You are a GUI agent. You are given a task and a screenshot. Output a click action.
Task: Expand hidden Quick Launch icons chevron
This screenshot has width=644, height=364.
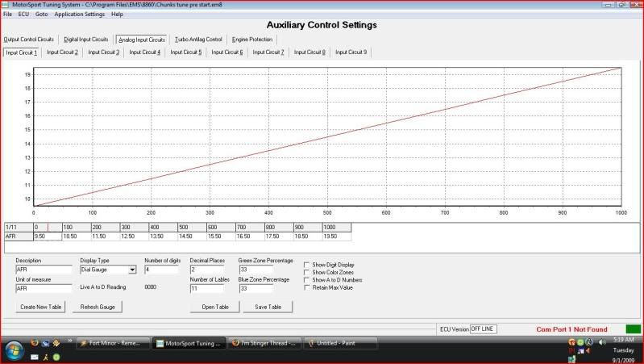click(x=70, y=341)
